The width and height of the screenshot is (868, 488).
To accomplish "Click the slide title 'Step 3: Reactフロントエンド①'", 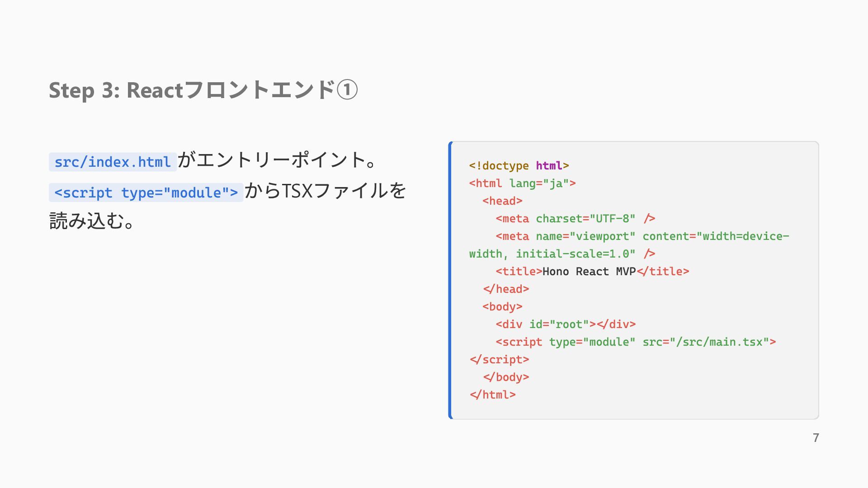I will point(203,90).
